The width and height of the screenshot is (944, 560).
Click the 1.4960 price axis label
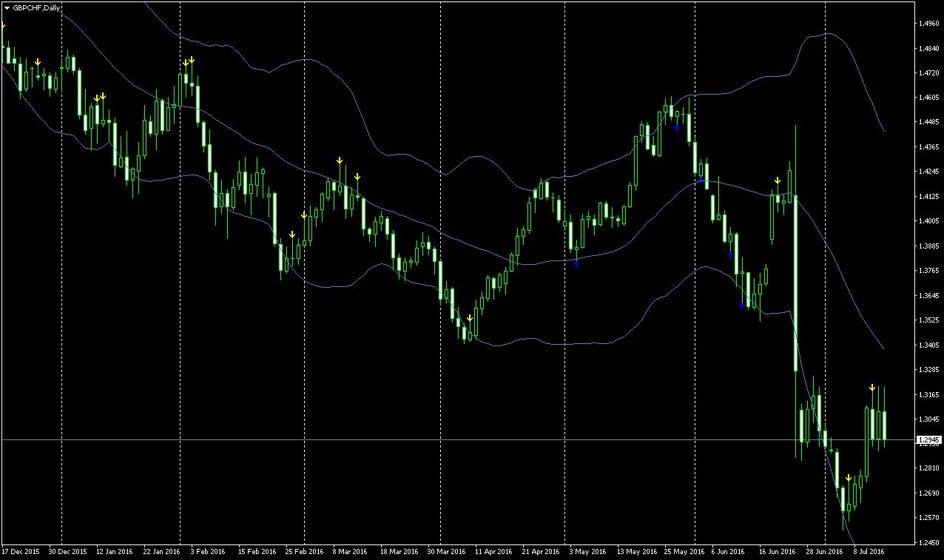click(929, 24)
